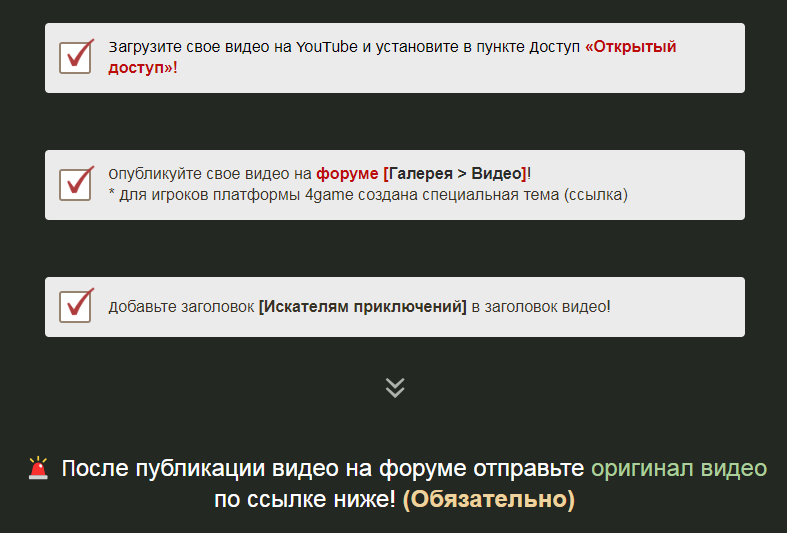The height and width of the screenshot is (533, 787).
Task: Click the text по ссылке ниже!
Action: (x=305, y=499)
